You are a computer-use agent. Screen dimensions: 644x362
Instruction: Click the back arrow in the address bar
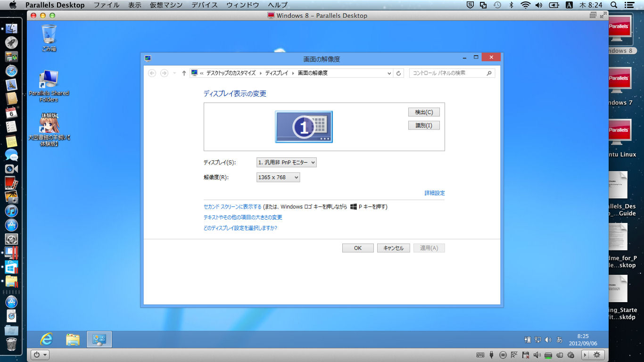[x=152, y=73]
